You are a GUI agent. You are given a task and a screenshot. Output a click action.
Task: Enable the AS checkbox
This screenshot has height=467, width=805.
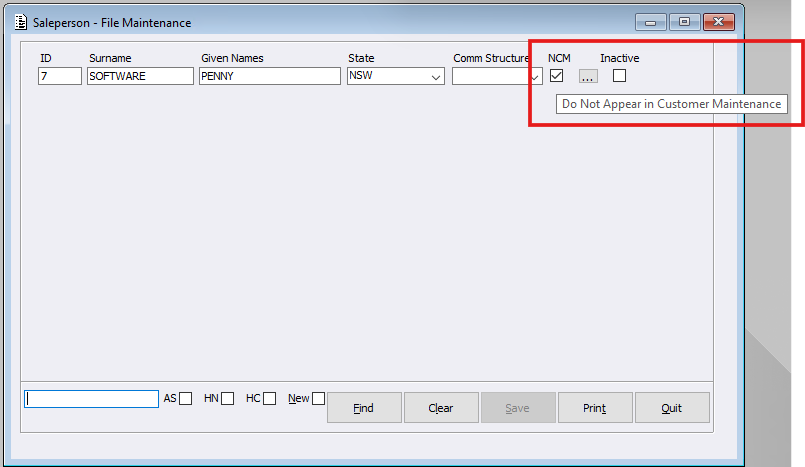pos(186,399)
